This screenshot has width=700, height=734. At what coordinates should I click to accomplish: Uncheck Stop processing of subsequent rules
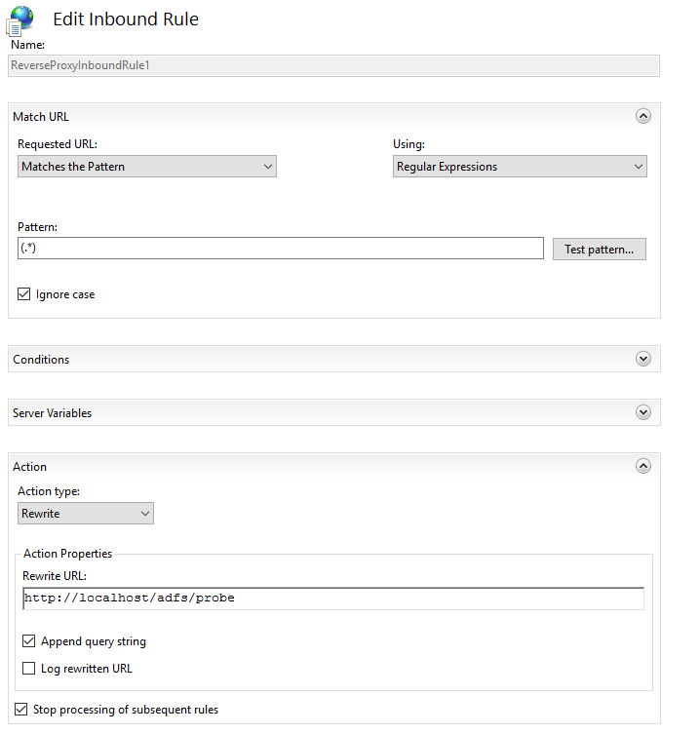click(x=20, y=710)
